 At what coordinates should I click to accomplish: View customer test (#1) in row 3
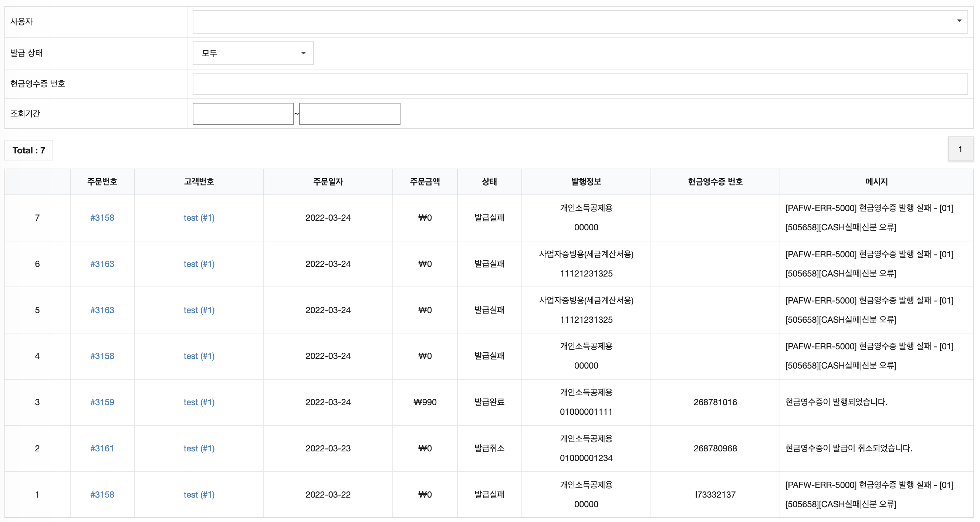tap(199, 402)
